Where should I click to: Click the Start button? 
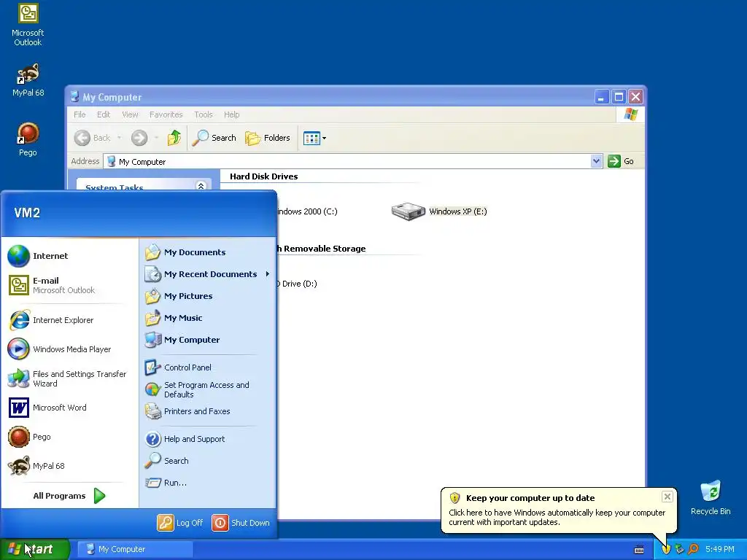coord(34,549)
